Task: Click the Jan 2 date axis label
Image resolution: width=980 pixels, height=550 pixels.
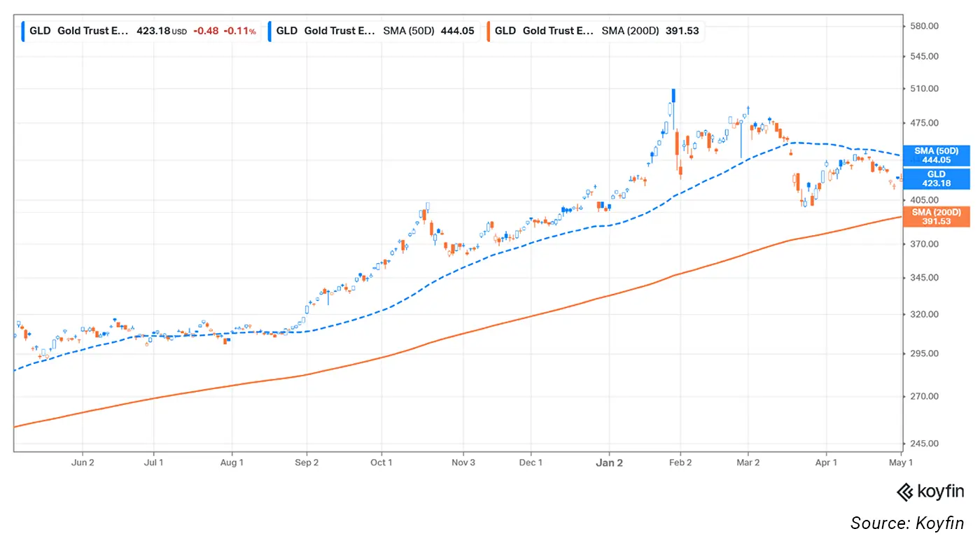Action: coord(609,463)
